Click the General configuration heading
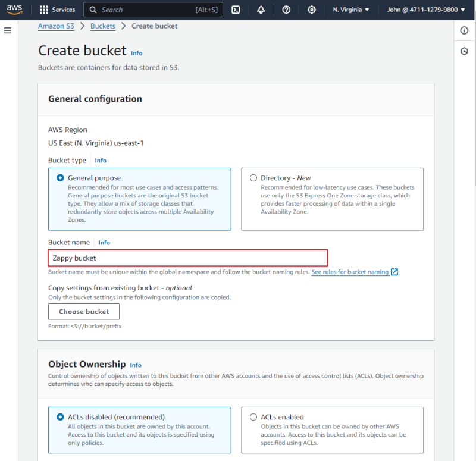This screenshot has width=476, height=461. [x=95, y=99]
